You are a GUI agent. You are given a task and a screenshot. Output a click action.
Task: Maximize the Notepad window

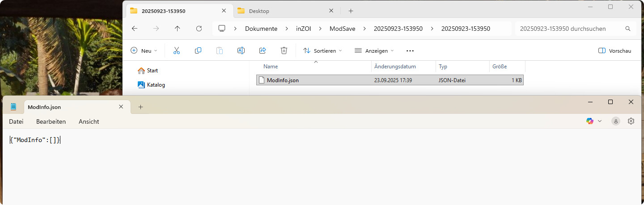point(610,102)
